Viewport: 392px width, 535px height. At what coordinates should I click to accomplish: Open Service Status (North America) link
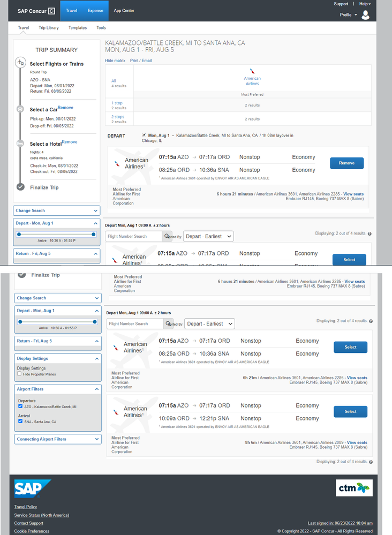pos(42,515)
